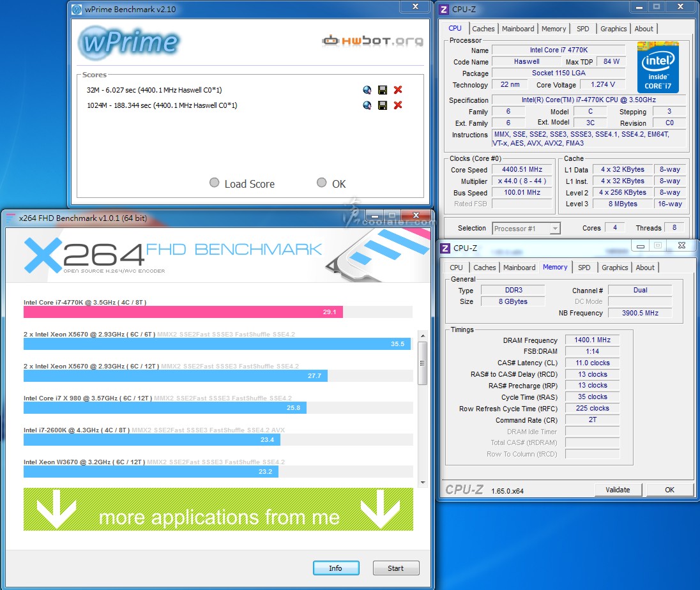Delete the 32M score with red X

pyautogui.click(x=398, y=89)
